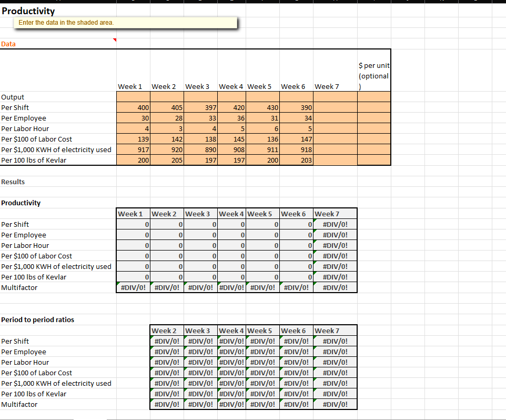Click the empty shaded Week 7 Output cell

tap(336, 97)
